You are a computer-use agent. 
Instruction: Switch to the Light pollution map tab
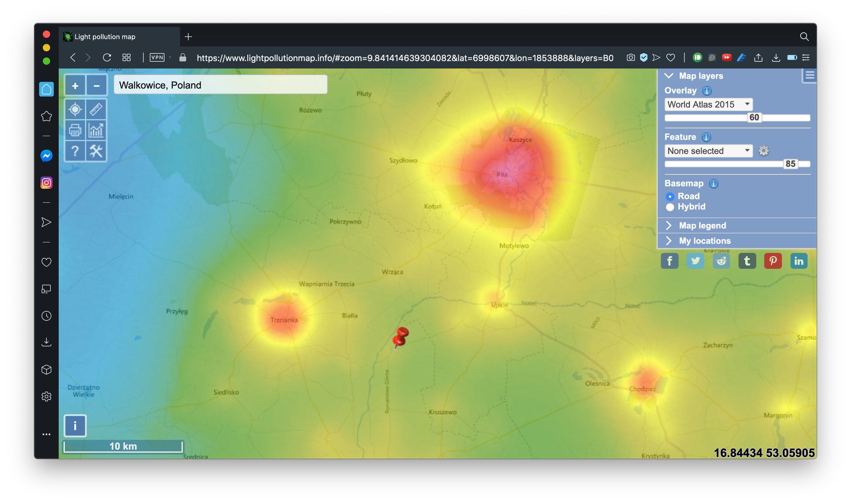click(105, 37)
